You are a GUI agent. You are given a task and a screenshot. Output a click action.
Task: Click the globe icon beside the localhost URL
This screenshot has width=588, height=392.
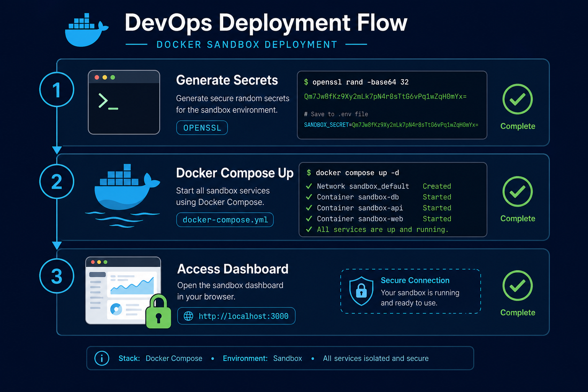tap(188, 316)
